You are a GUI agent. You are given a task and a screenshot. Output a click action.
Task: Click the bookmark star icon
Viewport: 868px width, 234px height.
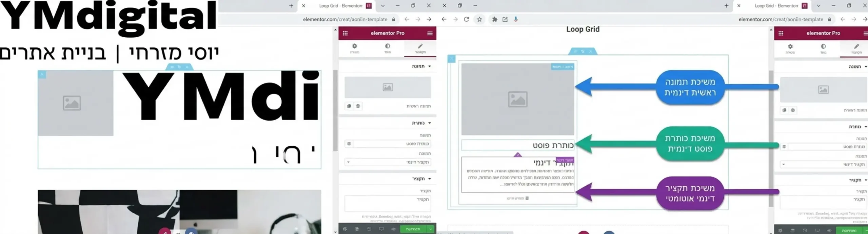(479, 19)
